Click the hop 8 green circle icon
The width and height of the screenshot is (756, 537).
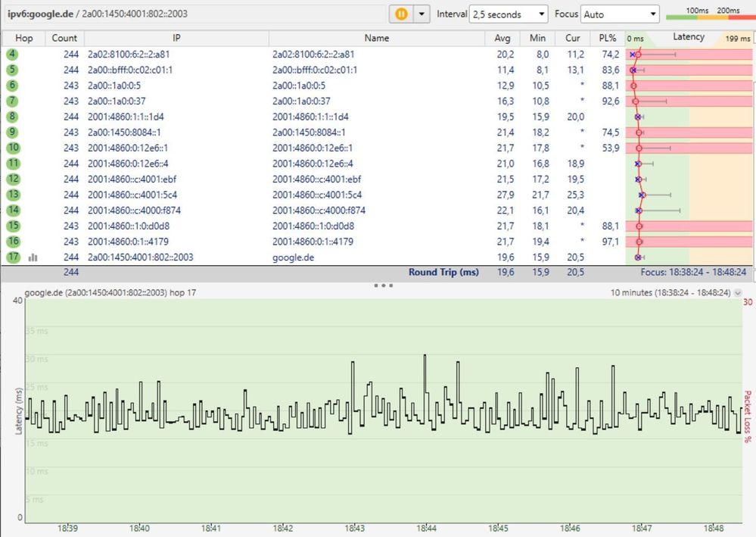(x=13, y=117)
